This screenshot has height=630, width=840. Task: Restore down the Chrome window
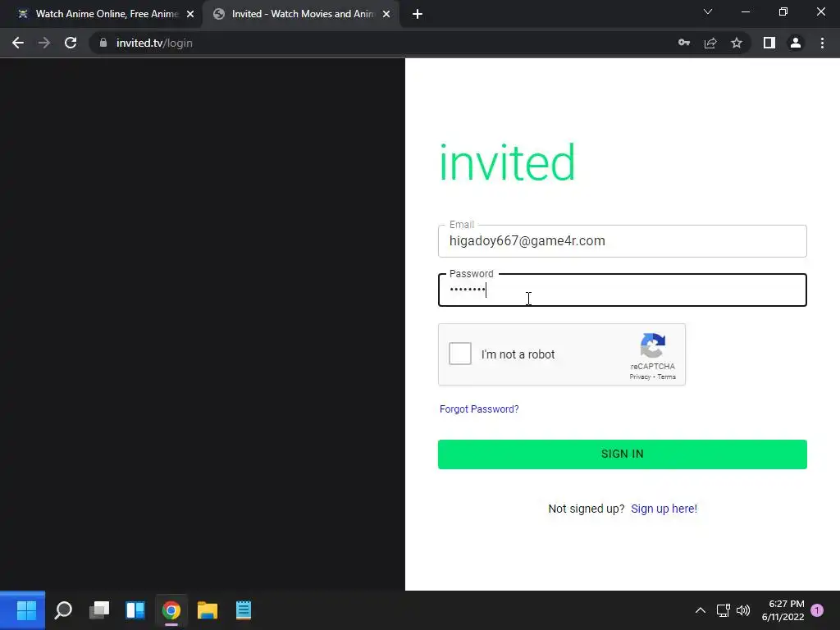coord(783,11)
